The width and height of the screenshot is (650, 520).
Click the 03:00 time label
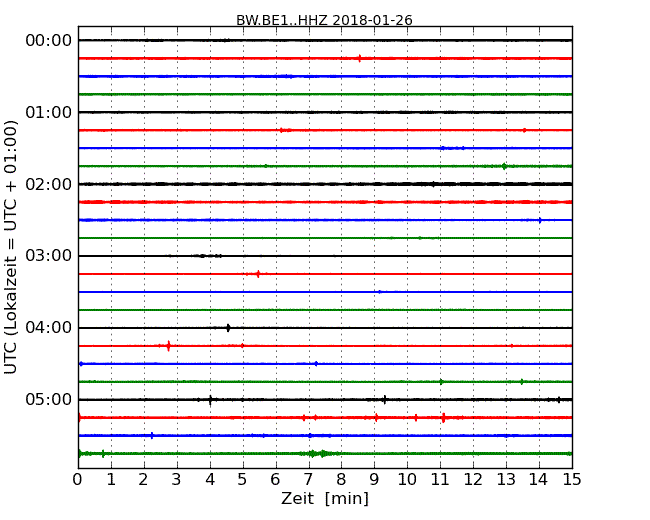pyautogui.click(x=49, y=255)
